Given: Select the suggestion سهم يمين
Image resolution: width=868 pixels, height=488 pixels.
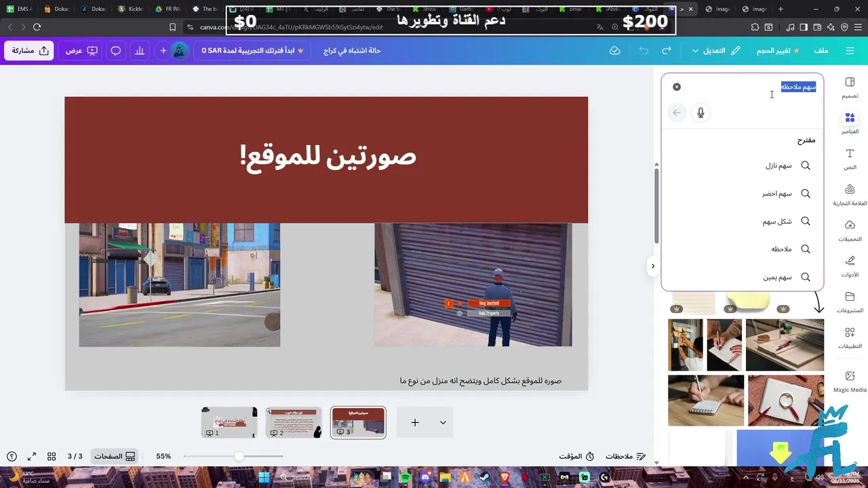Looking at the screenshot, I should [743, 277].
